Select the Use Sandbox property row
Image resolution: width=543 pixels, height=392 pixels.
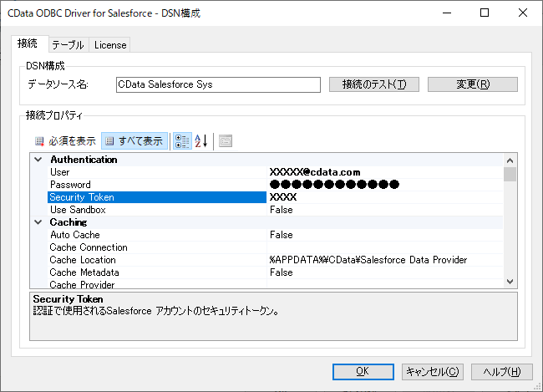click(x=78, y=210)
